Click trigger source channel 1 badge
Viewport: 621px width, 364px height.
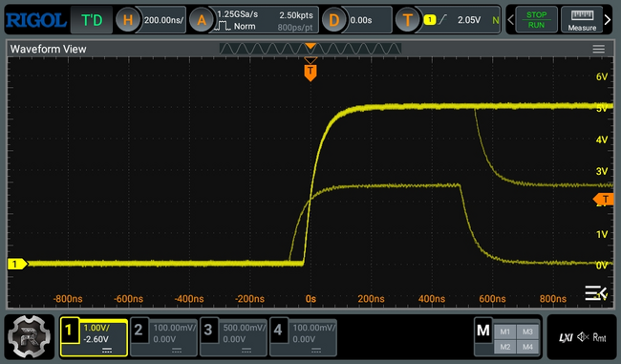coord(430,19)
